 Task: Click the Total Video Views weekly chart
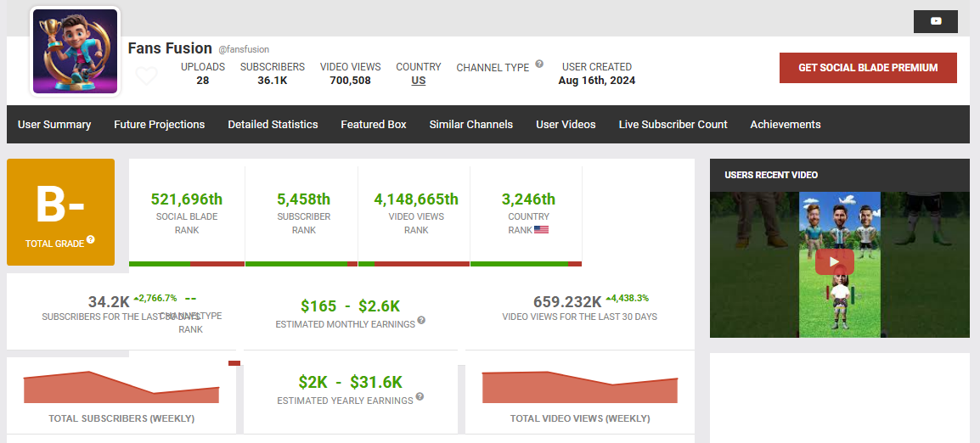click(x=580, y=387)
